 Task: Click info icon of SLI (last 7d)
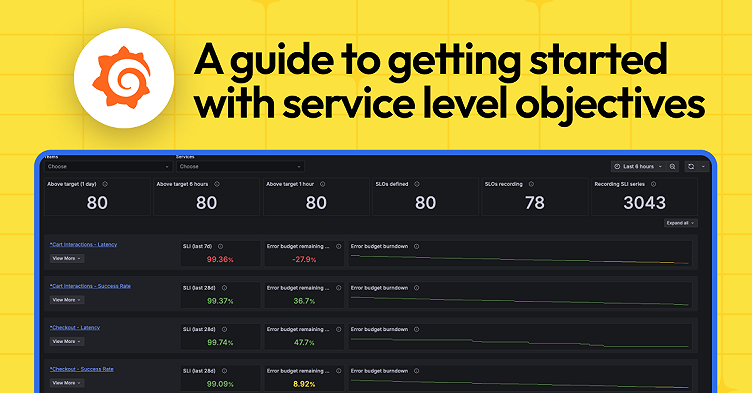[x=221, y=246]
